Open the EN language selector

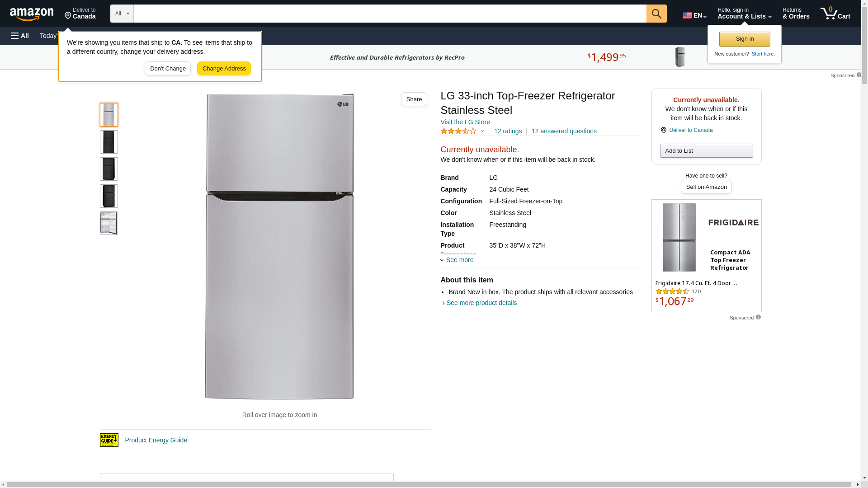pyautogui.click(x=694, y=15)
